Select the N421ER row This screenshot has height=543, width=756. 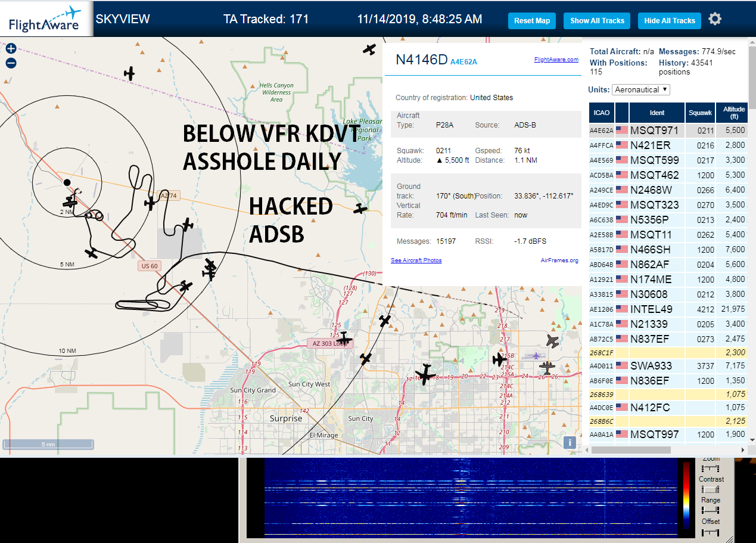(x=668, y=145)
